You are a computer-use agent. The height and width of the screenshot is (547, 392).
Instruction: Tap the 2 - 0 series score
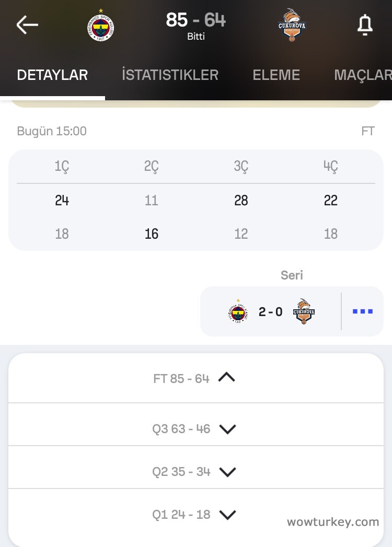[271, 312]
